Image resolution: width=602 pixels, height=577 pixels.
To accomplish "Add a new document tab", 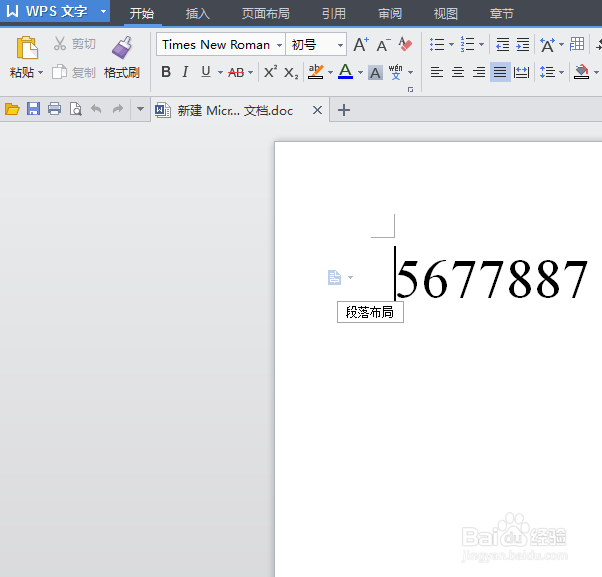I will [344, 110].
